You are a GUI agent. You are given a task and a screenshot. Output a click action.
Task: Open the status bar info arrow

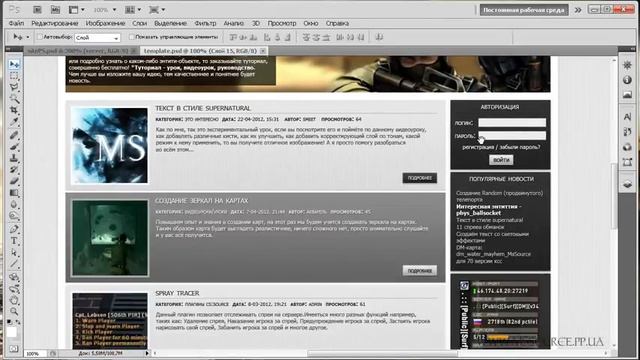[147, 353]
